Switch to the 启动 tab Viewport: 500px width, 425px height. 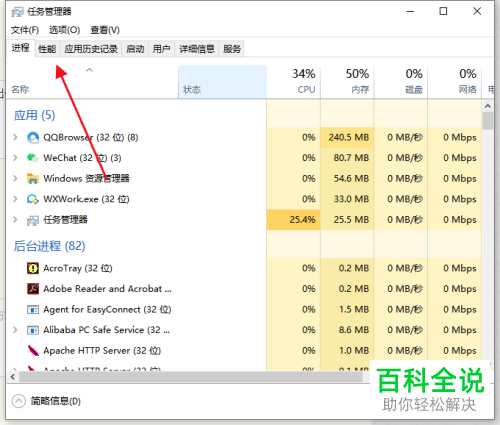(x=135, y=49)
